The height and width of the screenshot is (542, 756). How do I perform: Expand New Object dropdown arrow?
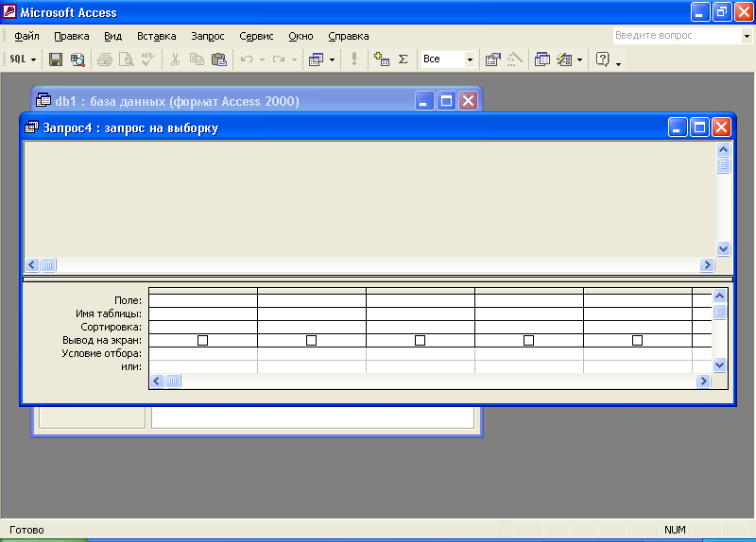click(x=580, y=59)
